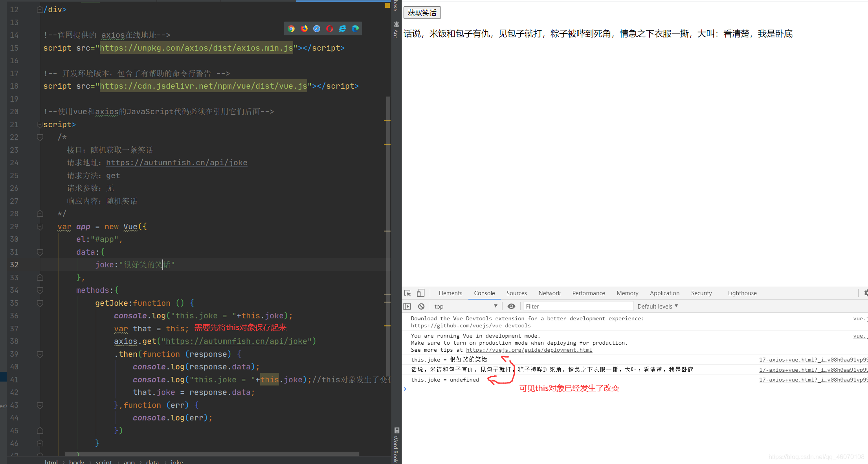
Task: Collapse the div fold marker on line 12
Action: (x=40, y=9)
